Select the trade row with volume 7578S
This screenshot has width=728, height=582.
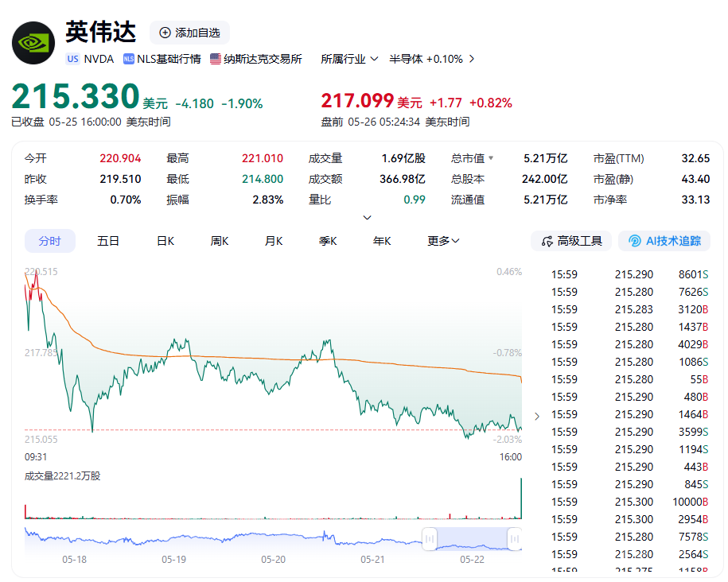tap(629, 537)
